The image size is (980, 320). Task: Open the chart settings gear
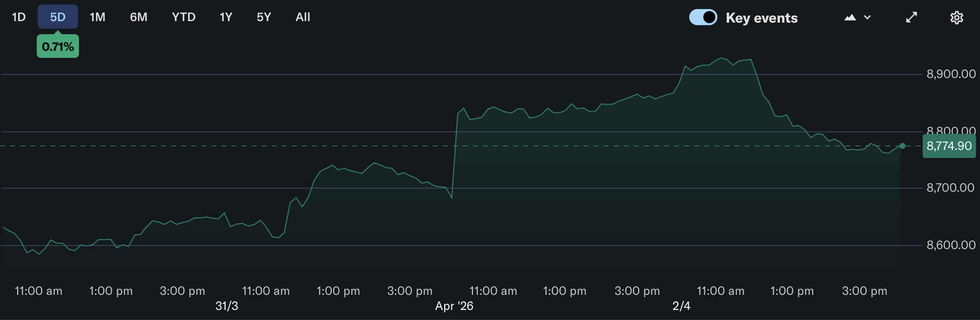[x=956, y=18]
